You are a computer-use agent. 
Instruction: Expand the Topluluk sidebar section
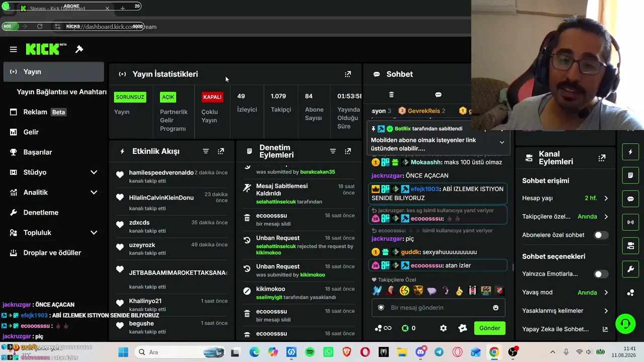pos(94,233)
